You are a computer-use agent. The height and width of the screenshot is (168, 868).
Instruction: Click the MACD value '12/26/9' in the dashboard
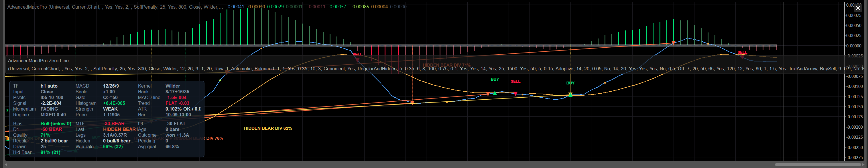[x=111, y=86]
